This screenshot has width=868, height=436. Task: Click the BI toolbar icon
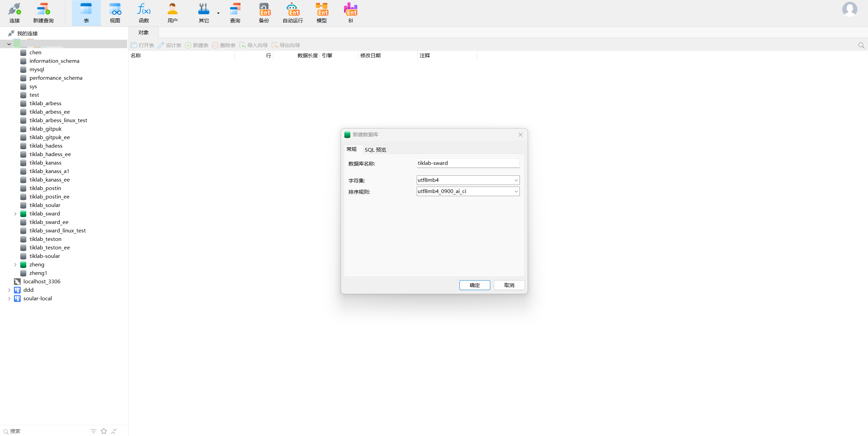tap(351, 13)
